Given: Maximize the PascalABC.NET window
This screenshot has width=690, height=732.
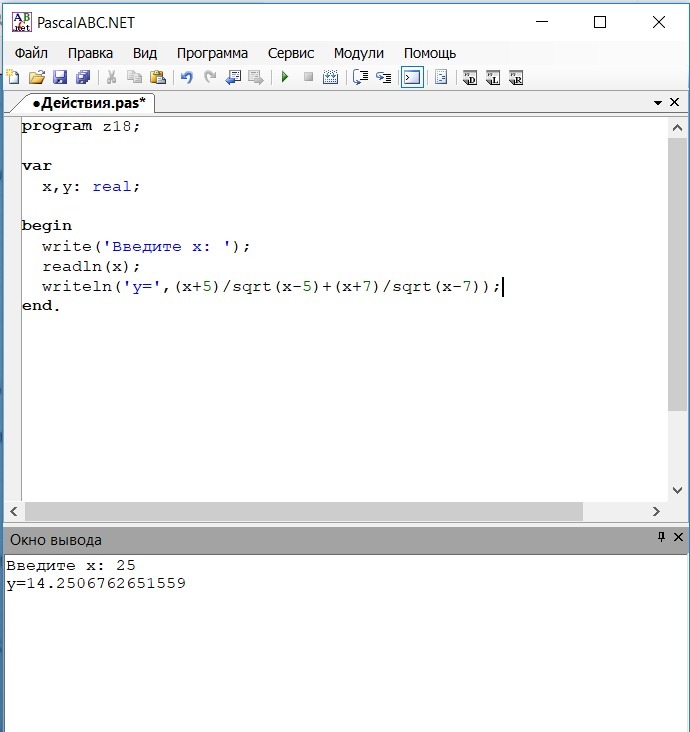Looking at the screenshot, I should (x=600, y=22).
